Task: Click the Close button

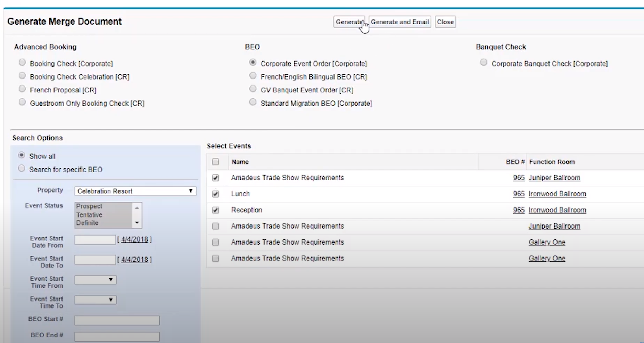Action: click(x=445, y=22)
